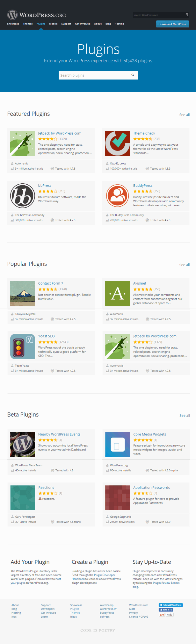Go to the Get Involved menu

[82, 24]
